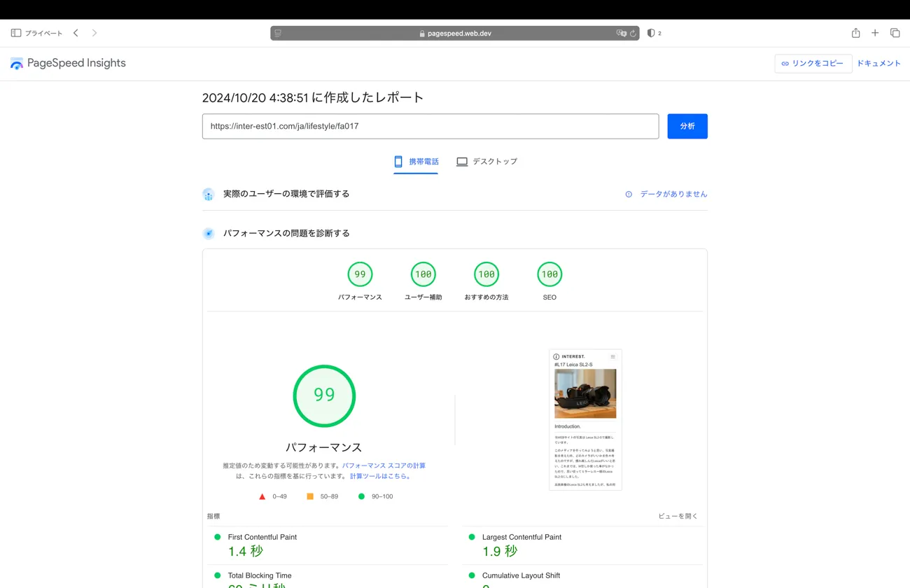Go forward with the Safari forward arrow

(94, 33)
